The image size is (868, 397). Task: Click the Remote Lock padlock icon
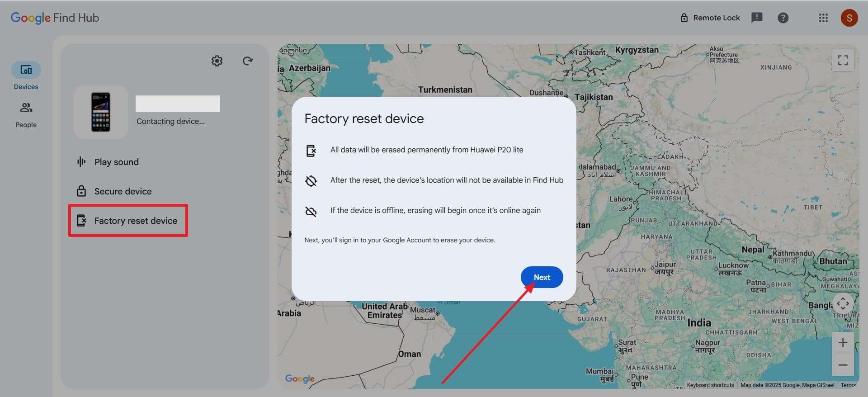[684, 18]
